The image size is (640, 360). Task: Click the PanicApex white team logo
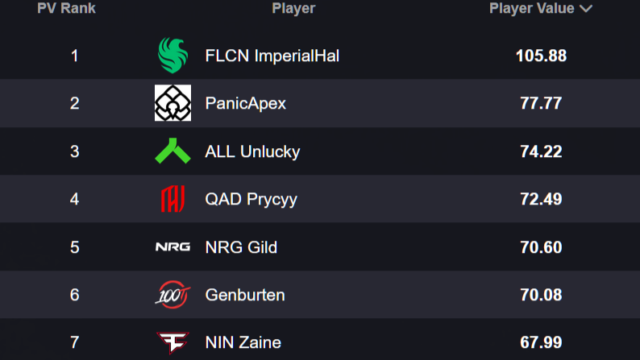coord(173,103)
